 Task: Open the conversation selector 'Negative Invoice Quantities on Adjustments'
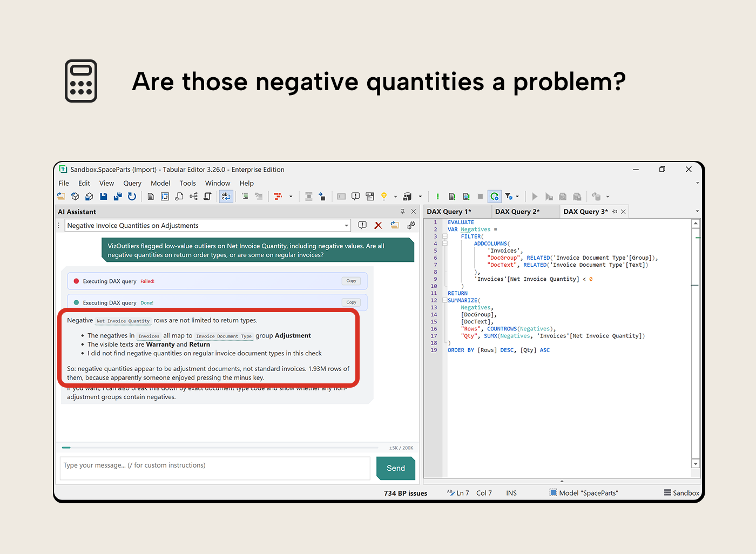click(x=208, y=226)
